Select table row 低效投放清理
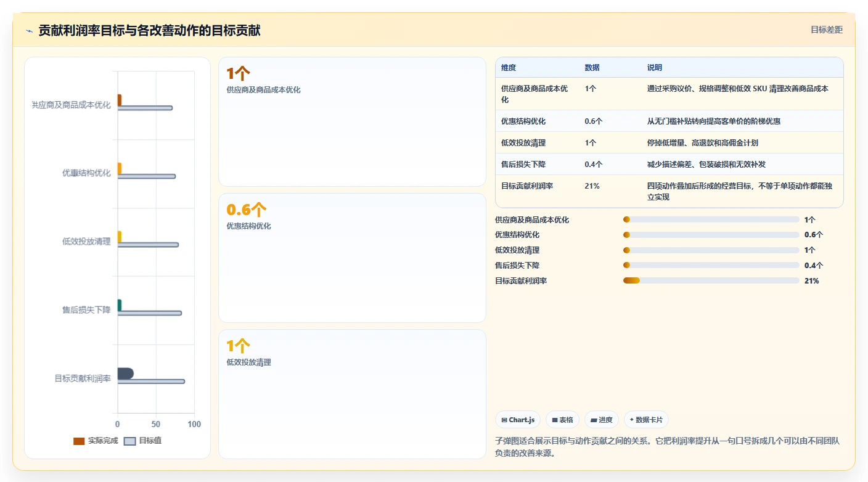The image size is (868, 482). [669, 142]
